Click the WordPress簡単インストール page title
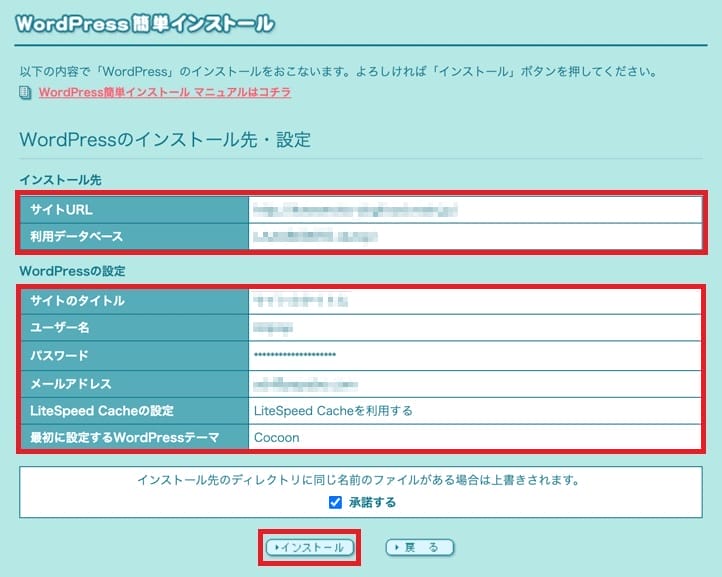Screen dimensions: 722x577 [144, 22]
